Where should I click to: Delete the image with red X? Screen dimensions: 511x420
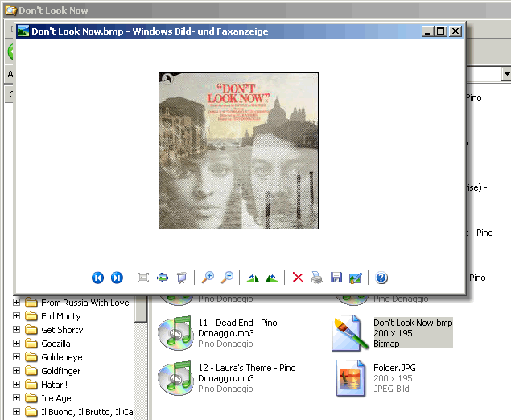click(298, 278)
